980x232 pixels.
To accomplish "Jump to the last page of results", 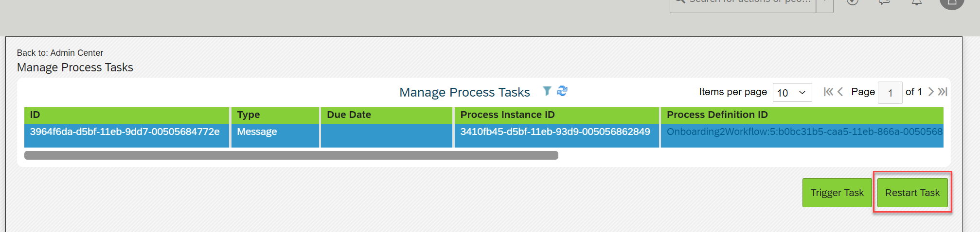I will 943,92.
